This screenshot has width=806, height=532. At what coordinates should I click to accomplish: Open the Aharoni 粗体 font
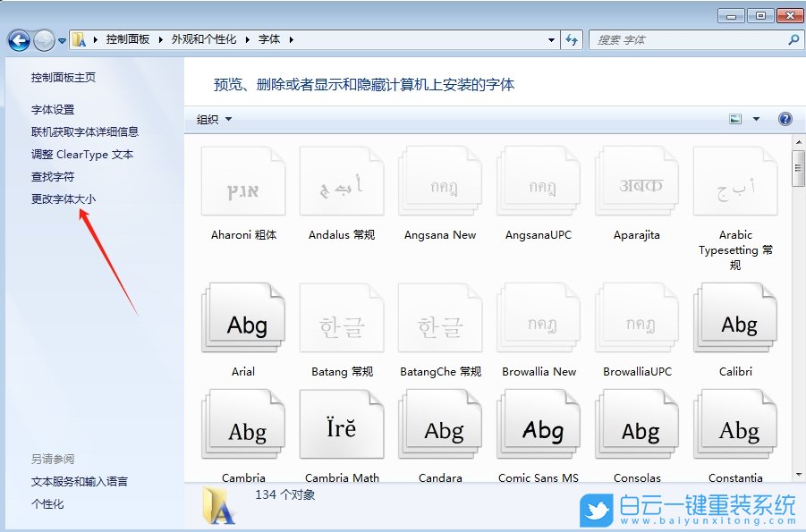[242, 181]
